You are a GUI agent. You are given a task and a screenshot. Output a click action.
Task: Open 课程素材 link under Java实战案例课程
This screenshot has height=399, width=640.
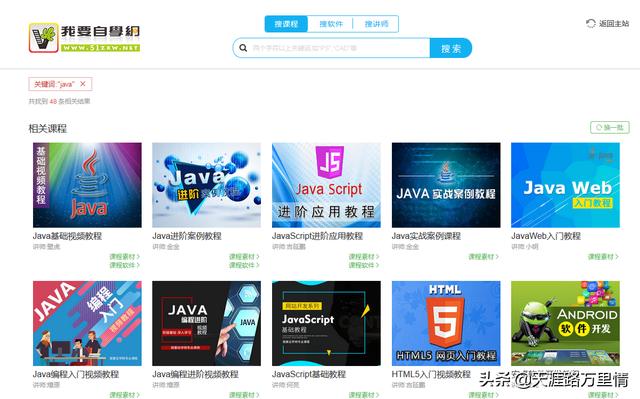tap(483, 257)
